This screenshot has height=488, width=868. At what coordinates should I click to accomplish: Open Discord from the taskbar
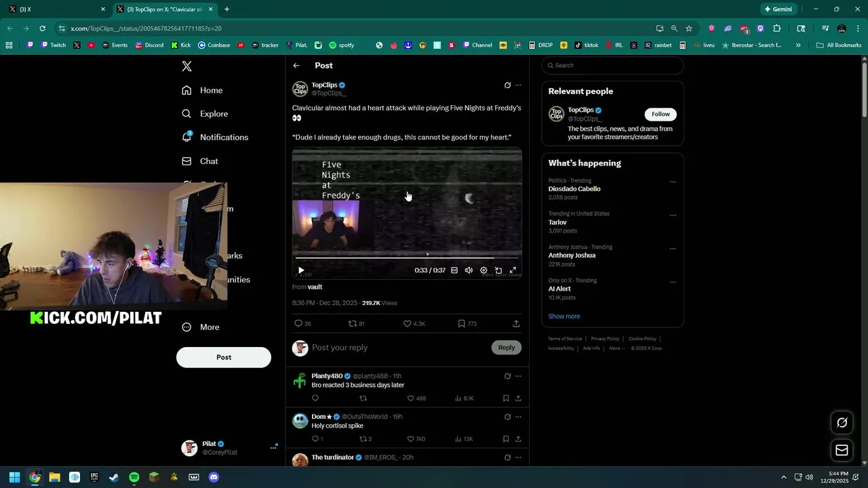pos(214,477)
